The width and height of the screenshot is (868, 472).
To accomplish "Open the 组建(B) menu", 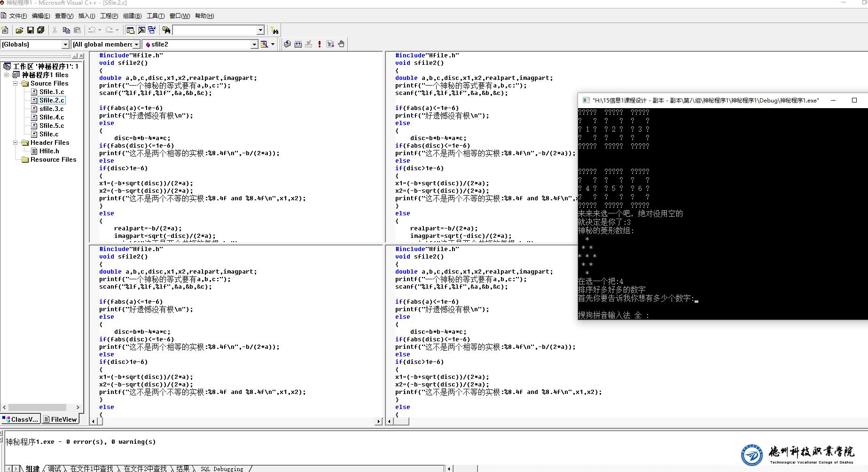I will pyautogui.click(x=132, y=16).
